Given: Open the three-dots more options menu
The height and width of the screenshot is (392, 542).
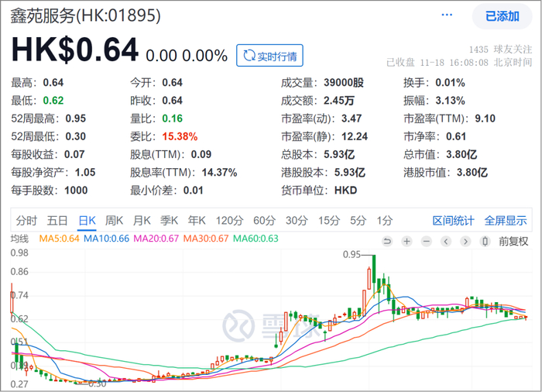Looking at the screenshot, I should coord(447,15).
